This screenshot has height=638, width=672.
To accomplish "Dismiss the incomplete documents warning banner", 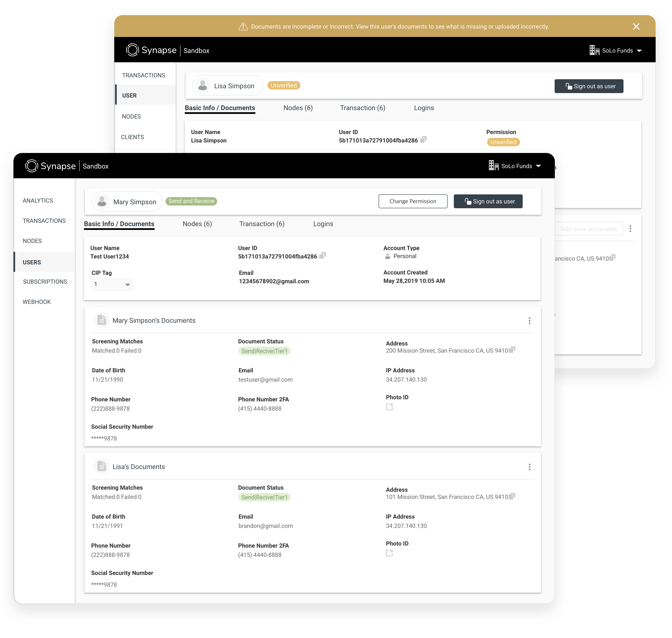I will coord(636,26).
